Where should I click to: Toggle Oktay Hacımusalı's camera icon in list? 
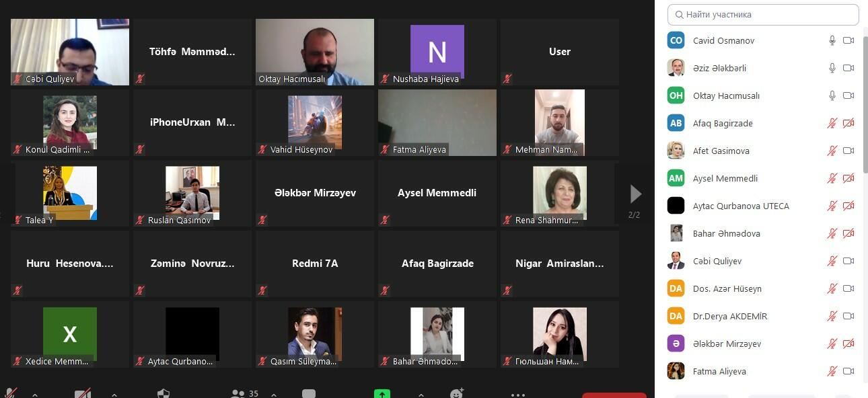point(848,95)
